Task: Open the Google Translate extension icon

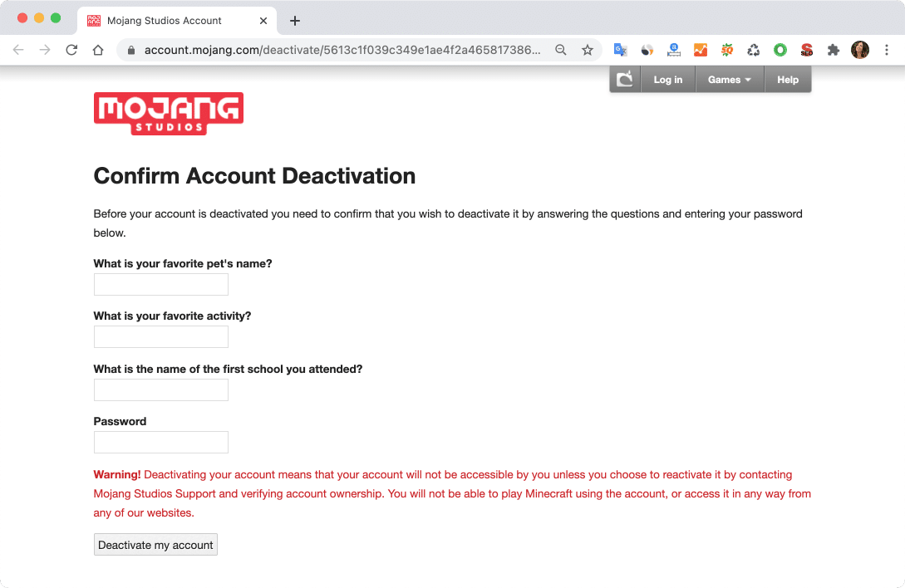Action: click(621, 50)
